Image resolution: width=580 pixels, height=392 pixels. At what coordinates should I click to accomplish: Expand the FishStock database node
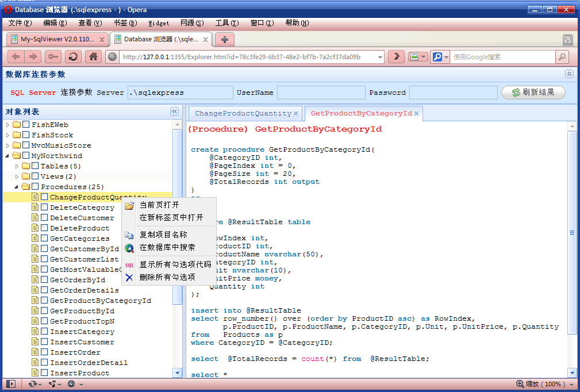coord(8,135)
